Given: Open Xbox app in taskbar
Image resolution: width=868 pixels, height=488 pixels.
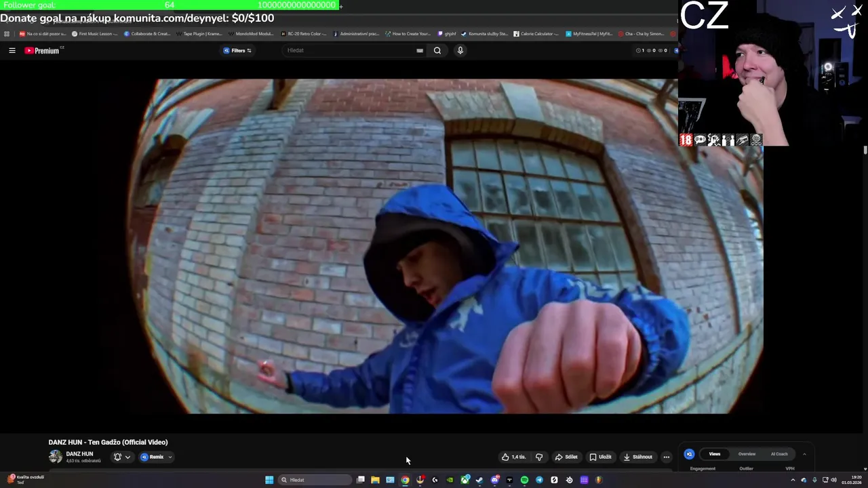Looking at the screenshot, I should coord(465,480).
